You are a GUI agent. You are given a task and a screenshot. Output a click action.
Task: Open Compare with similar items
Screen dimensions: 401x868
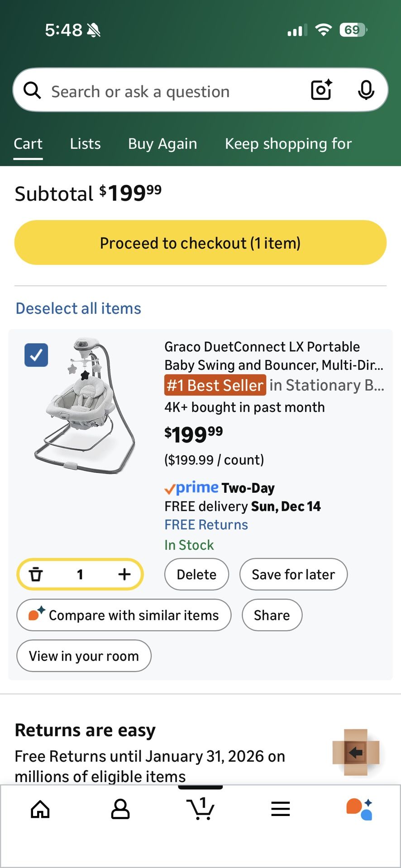pos(124,615)
